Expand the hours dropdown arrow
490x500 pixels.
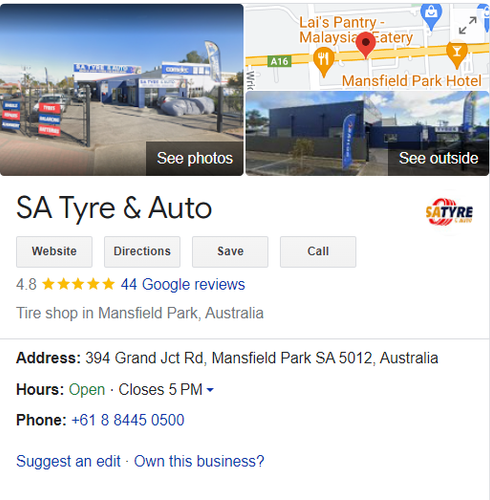[x=210, y=389]
